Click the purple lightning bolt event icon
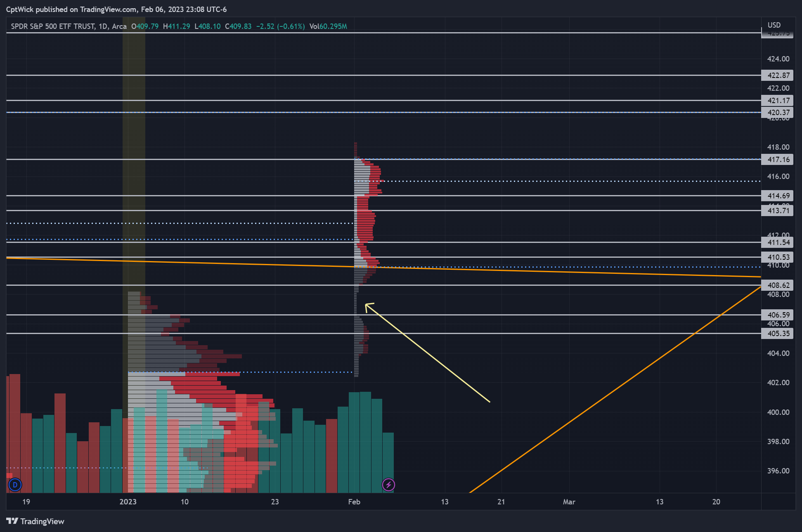The height and width of the screenshot is (532, 802). pos(388,485)
